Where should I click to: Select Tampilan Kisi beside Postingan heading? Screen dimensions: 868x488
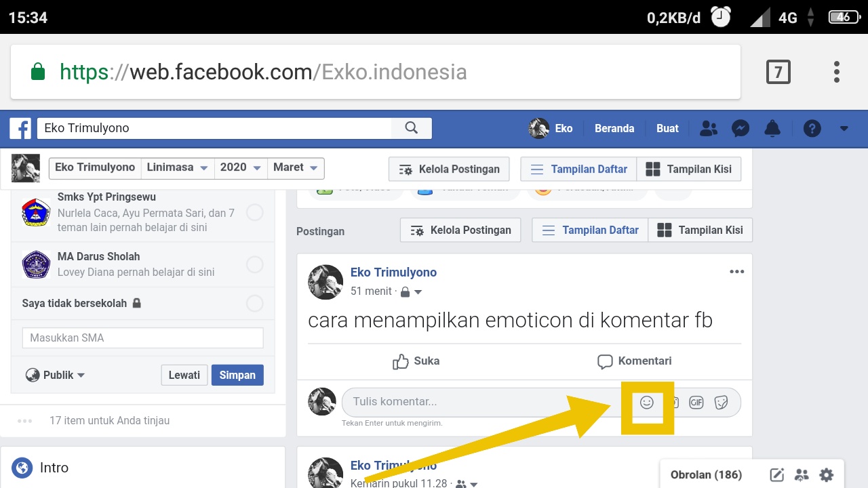(x=701, y=230)
